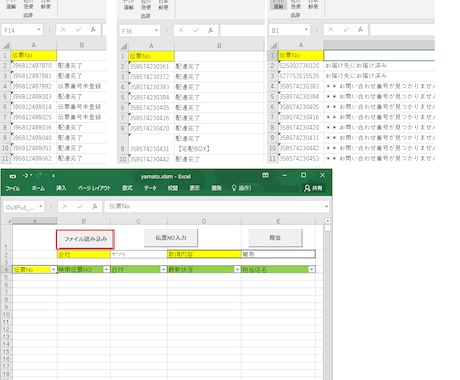Screen dimensions: 460x380
Task: Click the fx insert function icon in yamato.xlsm
Action: [x=95, y=207]
